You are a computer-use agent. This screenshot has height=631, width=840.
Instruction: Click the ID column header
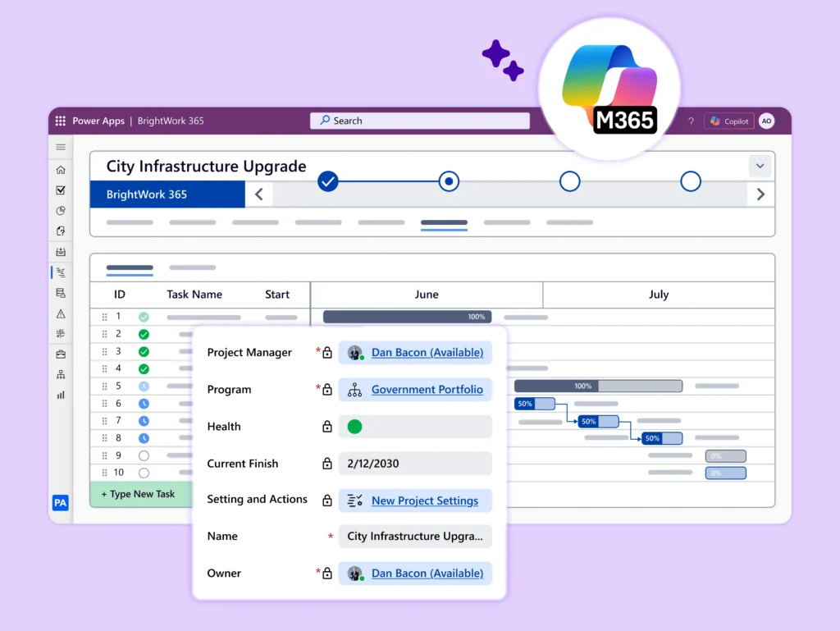click(x=120, y=295)
